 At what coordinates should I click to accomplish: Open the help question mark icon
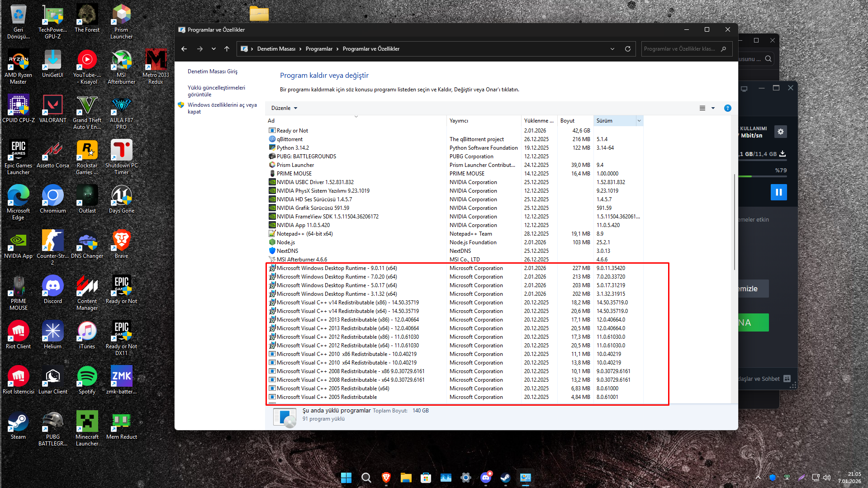(x=727, y=108)
